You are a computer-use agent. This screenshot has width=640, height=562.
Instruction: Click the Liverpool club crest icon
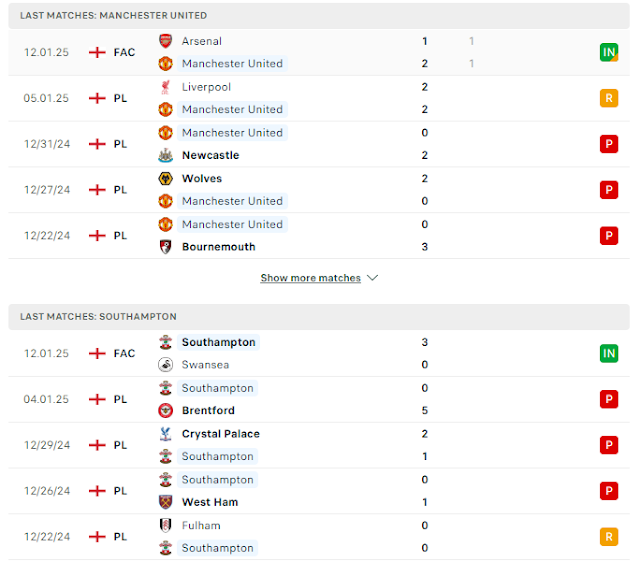pyautogui.click(x=165, y=87)
